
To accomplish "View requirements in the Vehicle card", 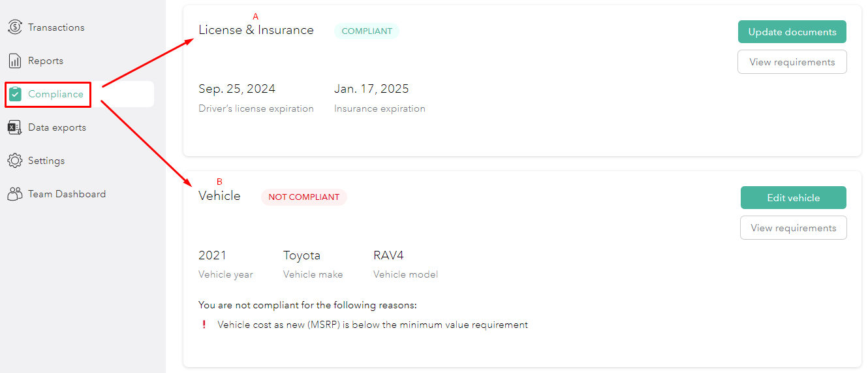I will pyautogui.click(x=793, y=228).
